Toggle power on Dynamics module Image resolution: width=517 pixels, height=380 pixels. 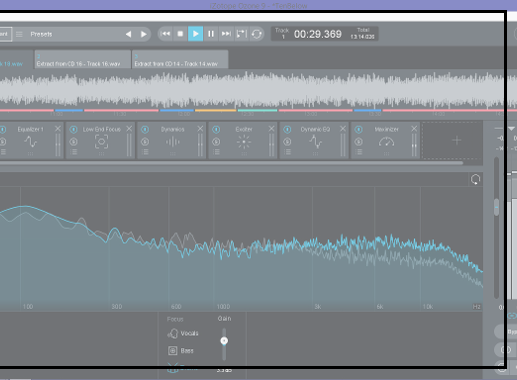145,129
